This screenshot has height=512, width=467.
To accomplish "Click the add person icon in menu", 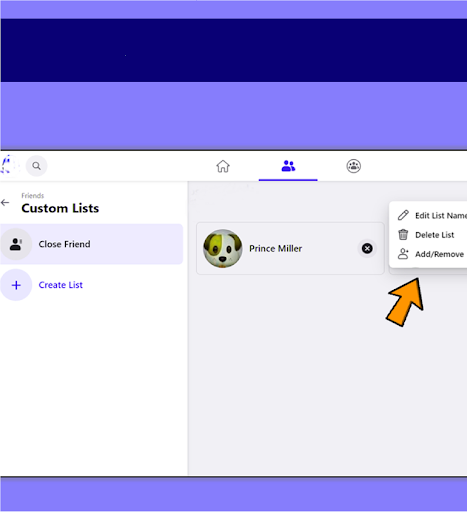I will (403, 254).
